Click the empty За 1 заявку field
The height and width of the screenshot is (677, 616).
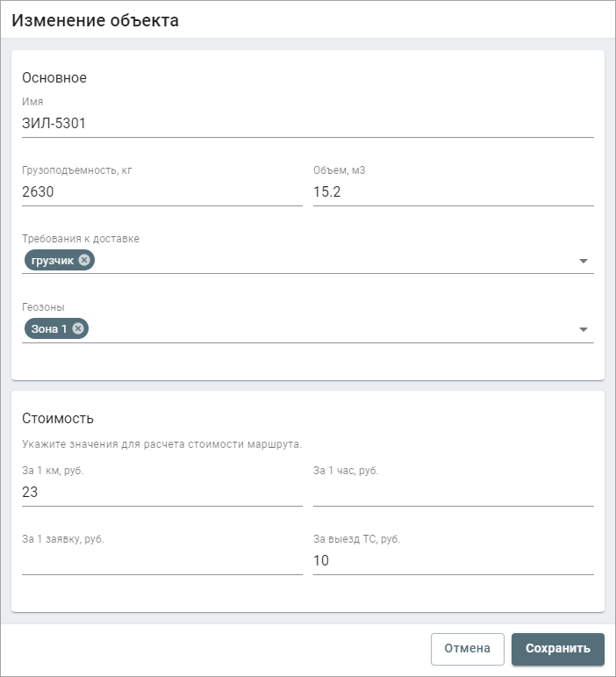click(162, 560)
